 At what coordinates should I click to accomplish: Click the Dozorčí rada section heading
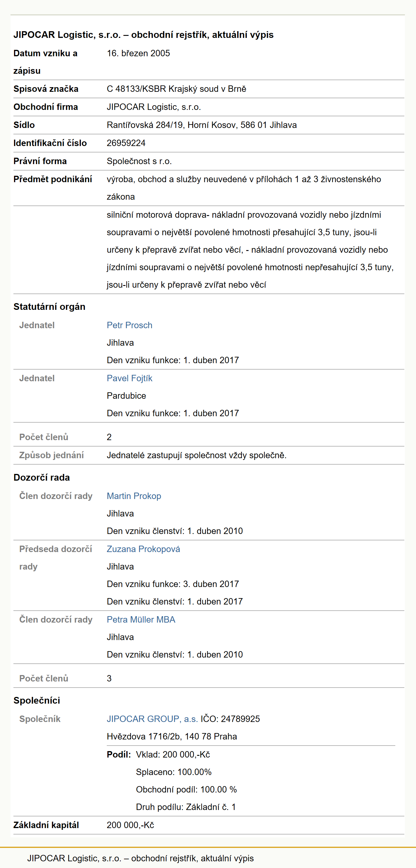41,477
